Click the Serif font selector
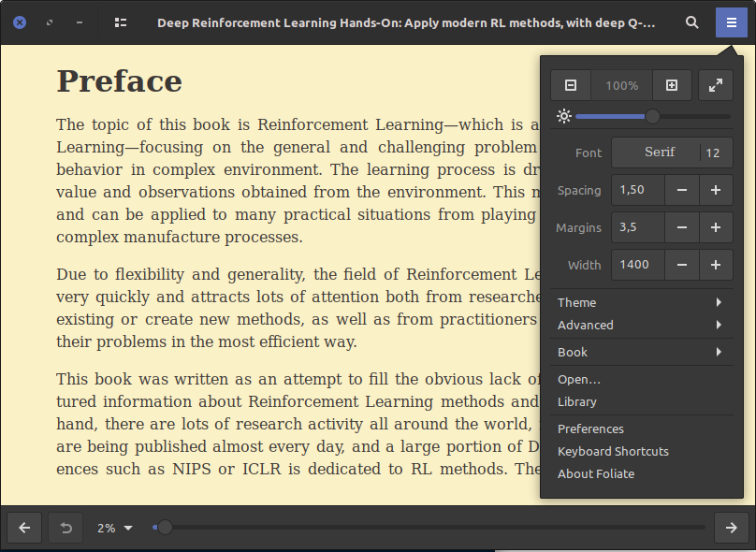The image size is (756, 552). click(x=661, y=152)
